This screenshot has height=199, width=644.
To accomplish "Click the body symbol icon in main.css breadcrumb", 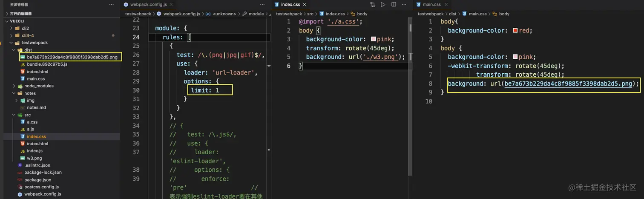I will (x=495, y=14).
